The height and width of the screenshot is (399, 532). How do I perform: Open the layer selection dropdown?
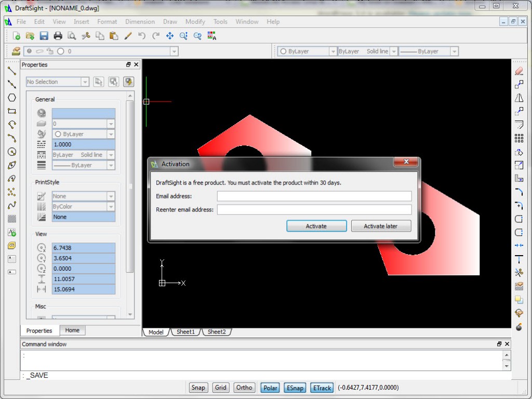pos(174,51)
